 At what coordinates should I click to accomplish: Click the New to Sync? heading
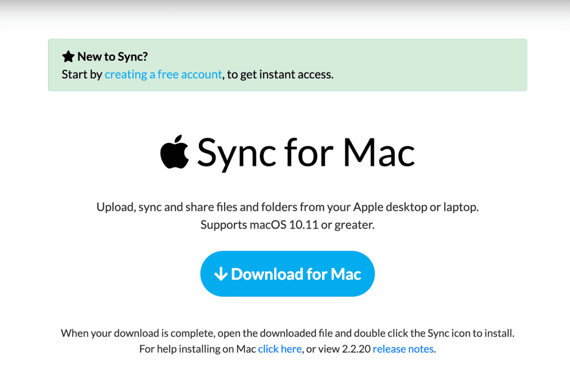coord(112,56)
